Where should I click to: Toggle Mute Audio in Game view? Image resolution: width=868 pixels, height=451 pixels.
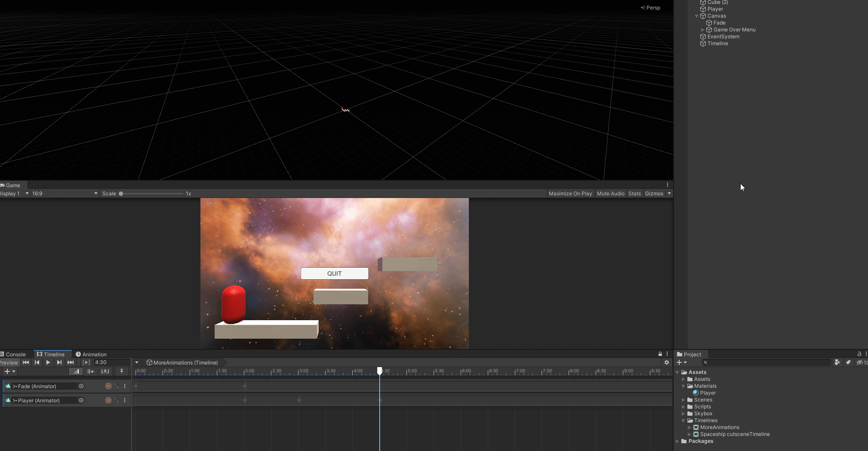click(x=610, y=194)
